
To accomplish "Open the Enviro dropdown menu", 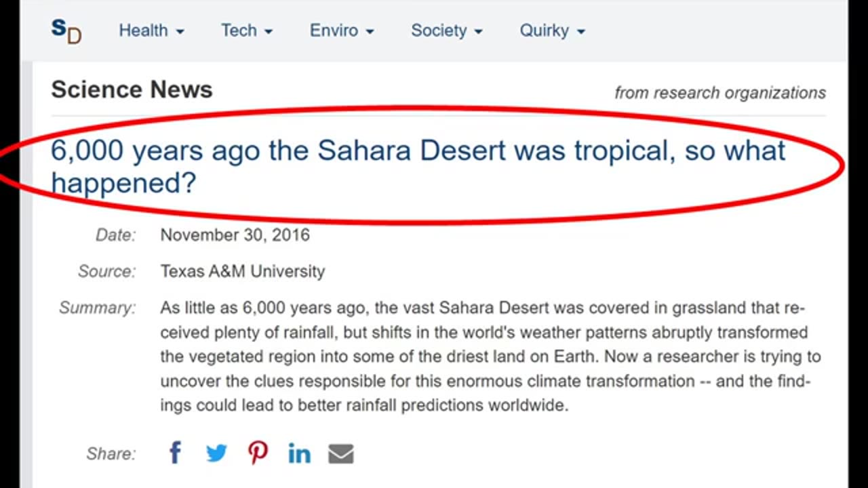I will 342,30.
